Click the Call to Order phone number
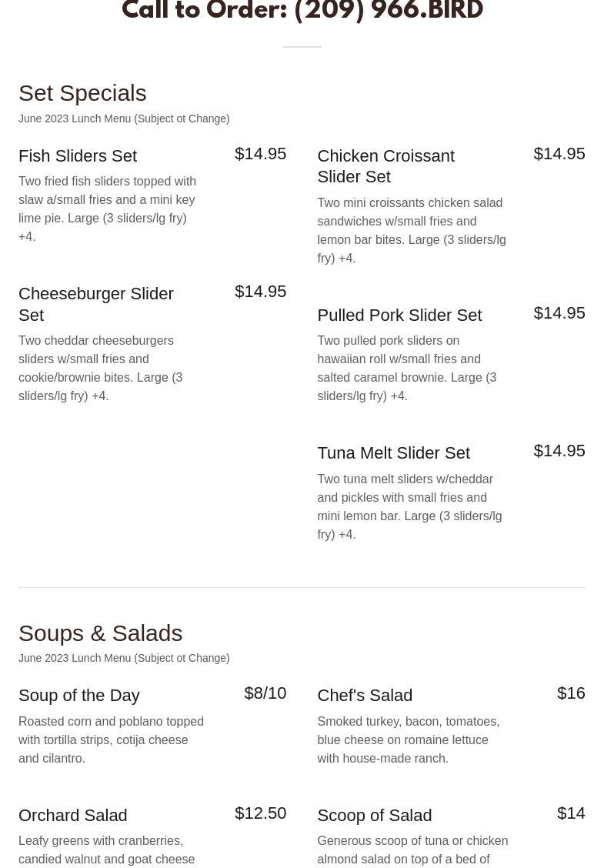 click(388, 12)
